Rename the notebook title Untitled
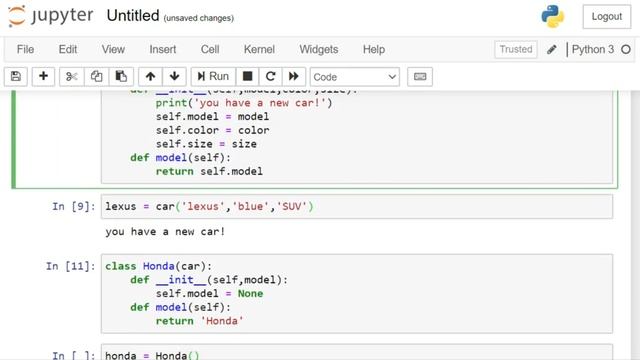Viewport: 640px width, 360px height. pos(133,16)
